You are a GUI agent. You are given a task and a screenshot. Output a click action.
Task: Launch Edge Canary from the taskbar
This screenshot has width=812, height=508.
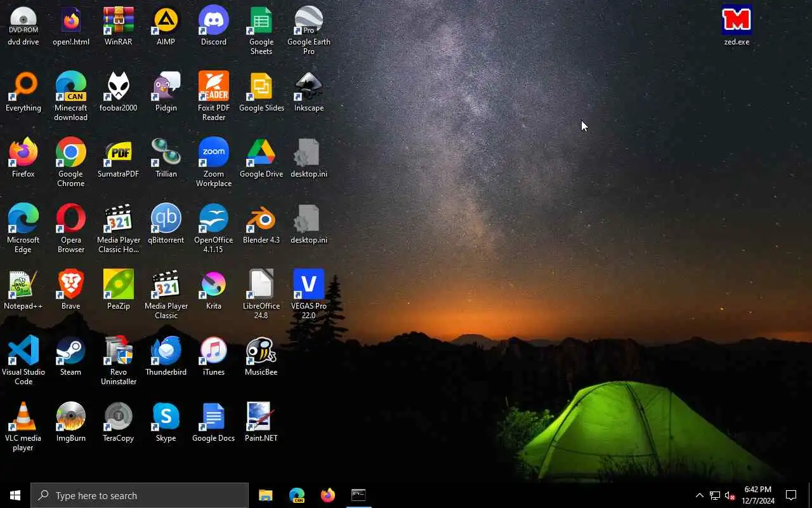pyautogui.click(x=297, y=495)
